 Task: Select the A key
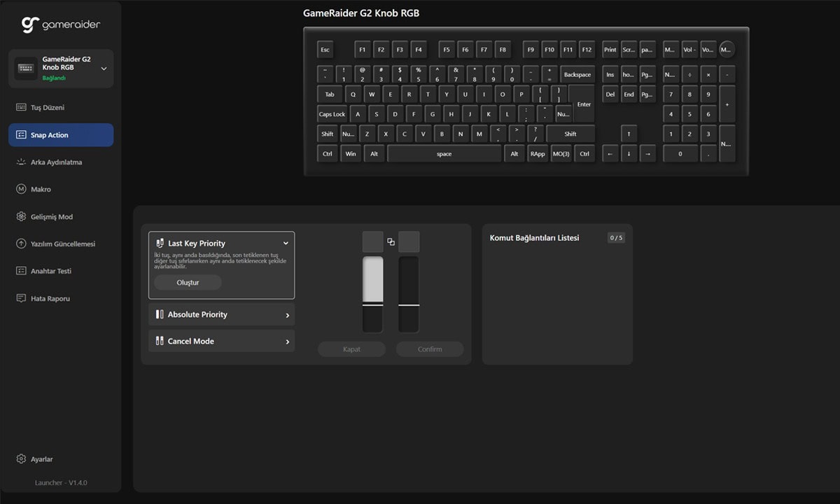pyautogui.click(x=358, y=114)
